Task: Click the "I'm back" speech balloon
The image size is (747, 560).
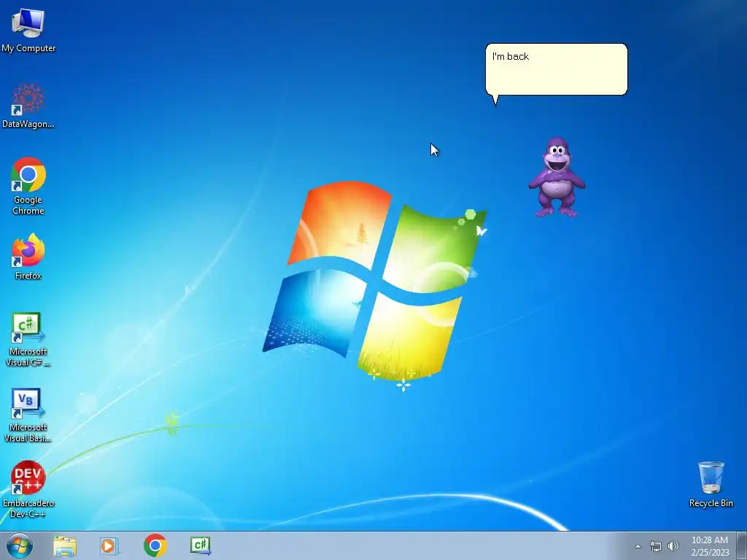Action: (x=556, y=70)
